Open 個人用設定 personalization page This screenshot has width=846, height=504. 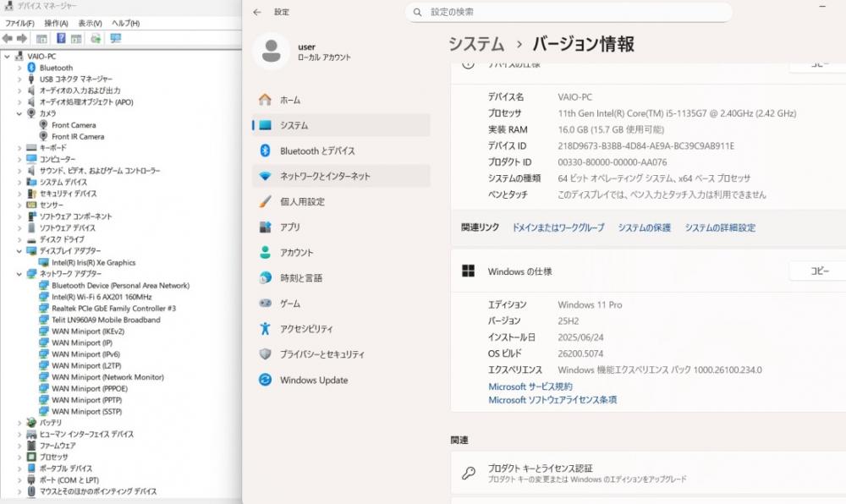(x=341, y=201)
